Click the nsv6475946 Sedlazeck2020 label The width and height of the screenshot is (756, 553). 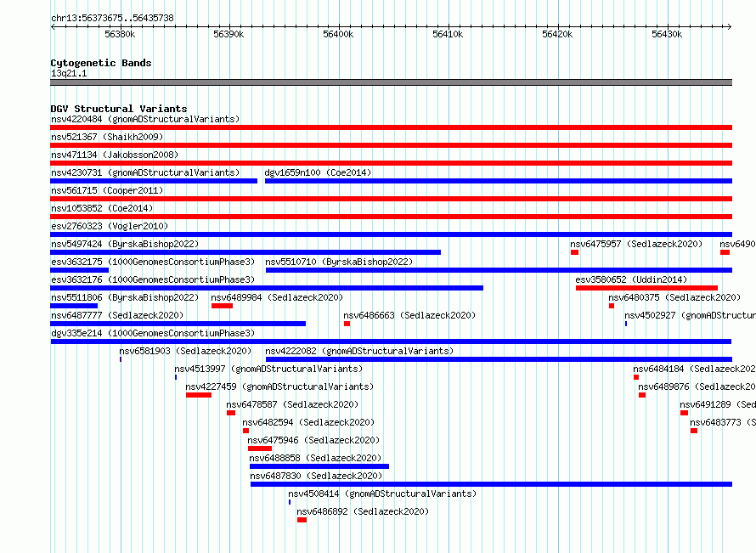tap(313, 440)
